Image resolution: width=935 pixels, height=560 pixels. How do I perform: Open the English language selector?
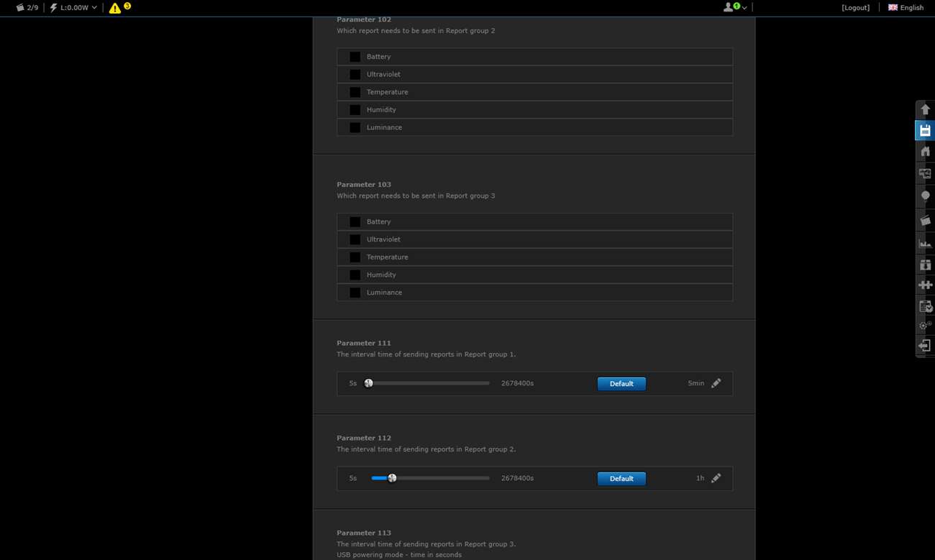click(x=906, y=8)
